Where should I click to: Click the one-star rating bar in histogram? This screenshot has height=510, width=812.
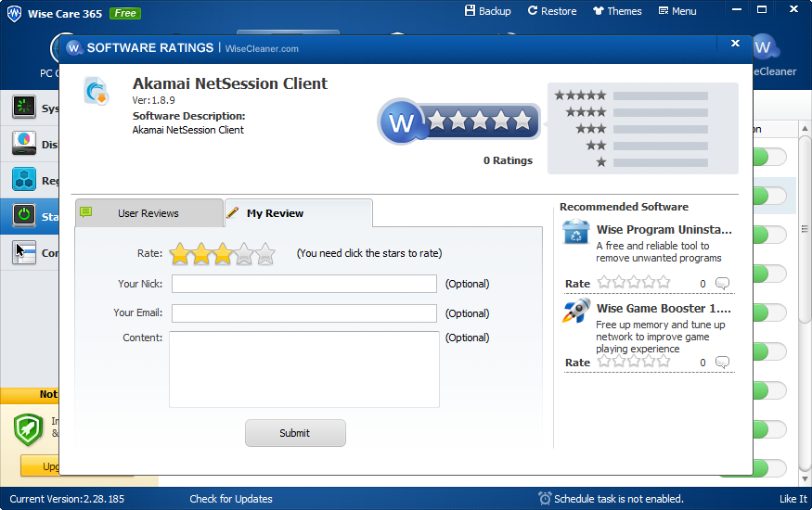660,162
